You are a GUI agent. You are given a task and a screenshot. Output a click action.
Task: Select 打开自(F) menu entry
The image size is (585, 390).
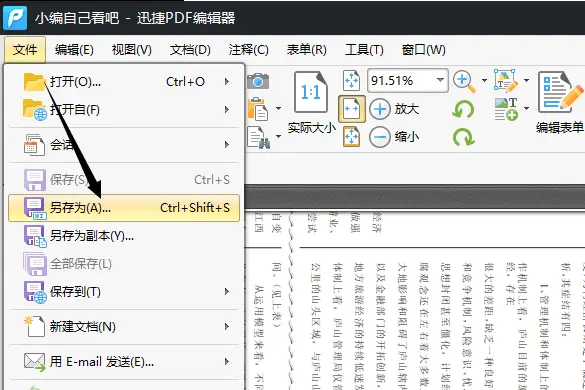(x=124, y=110)
